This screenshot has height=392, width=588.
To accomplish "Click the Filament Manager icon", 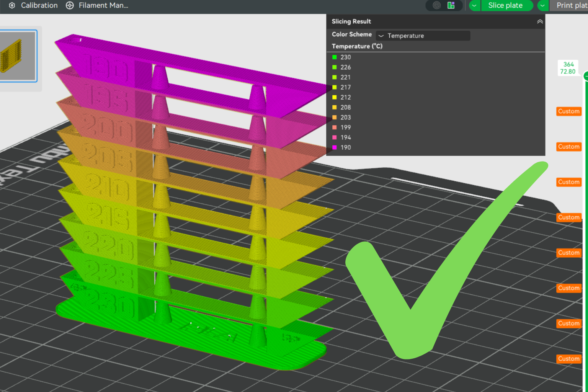I will pos(70,5).
